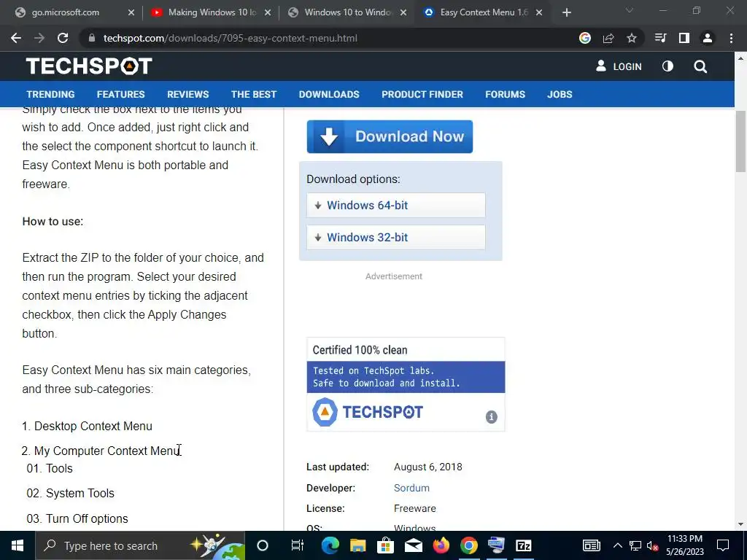This screenshot has height=560, width=747.
Task: Open the taskbar clock and date
Action: point(684,545)
